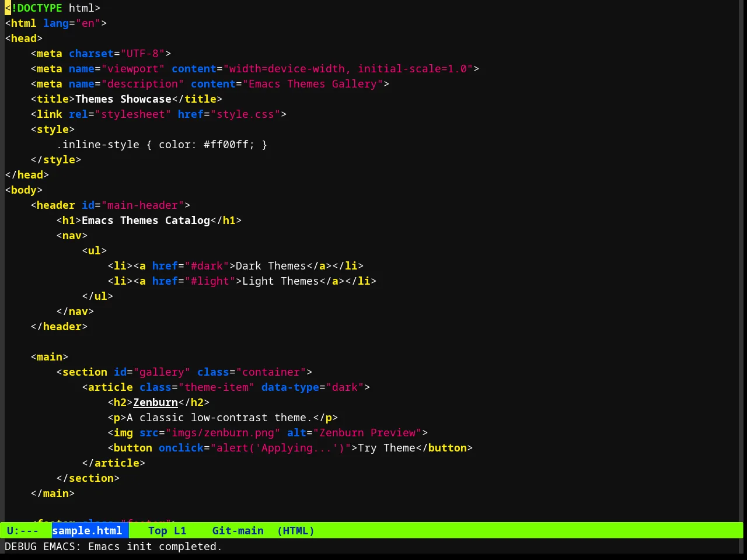The height and width of the screenshot is (560, 747).
Task: Click the closing section tag
Action: click(88, 478)
